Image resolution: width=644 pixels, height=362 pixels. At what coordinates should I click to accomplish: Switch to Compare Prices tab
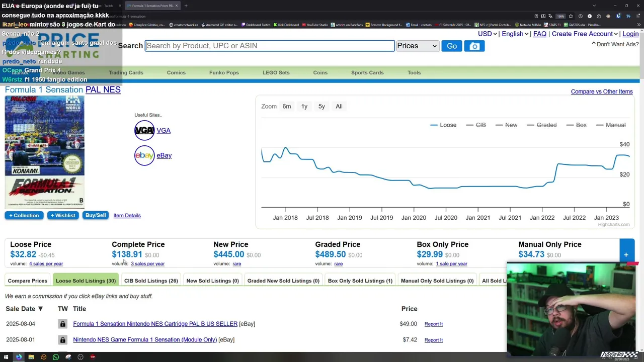28,281
